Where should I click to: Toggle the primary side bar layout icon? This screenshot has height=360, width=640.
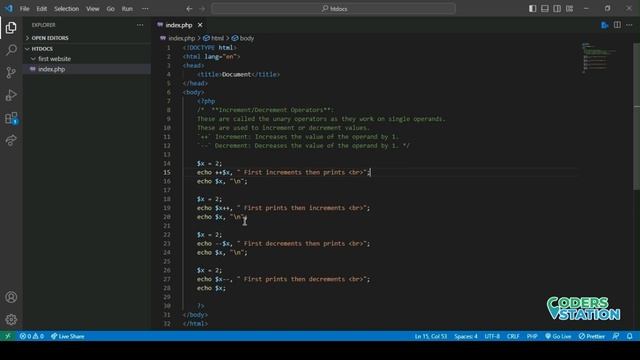pyautogui.click(x=532, y=9)
